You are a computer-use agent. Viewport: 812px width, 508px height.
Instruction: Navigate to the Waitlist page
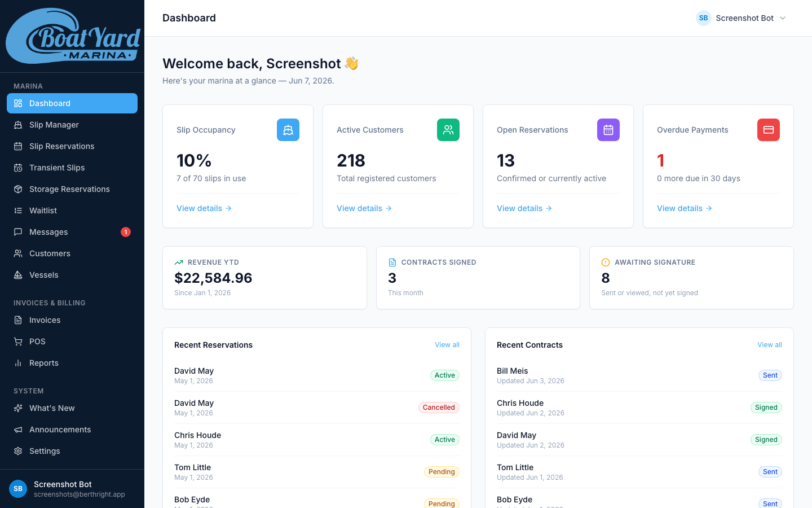click(x=72, y=211)
